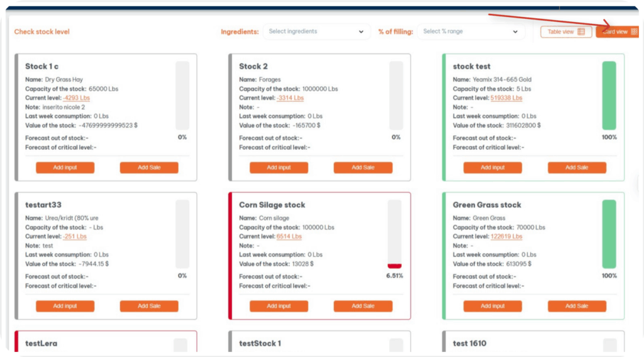Click Corn Silage stock 6.51% fill bar
Viewport: 644px width, 357px height.
pos(394,234)
